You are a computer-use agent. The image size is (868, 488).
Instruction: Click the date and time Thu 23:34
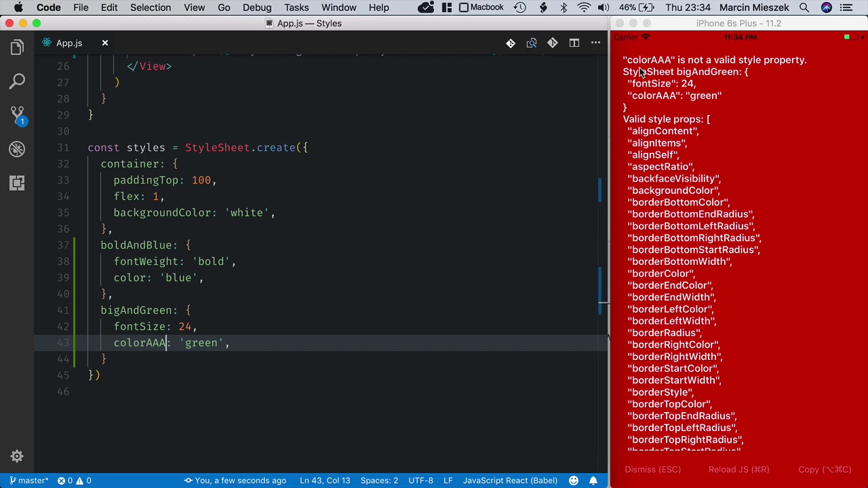[688, 7]
